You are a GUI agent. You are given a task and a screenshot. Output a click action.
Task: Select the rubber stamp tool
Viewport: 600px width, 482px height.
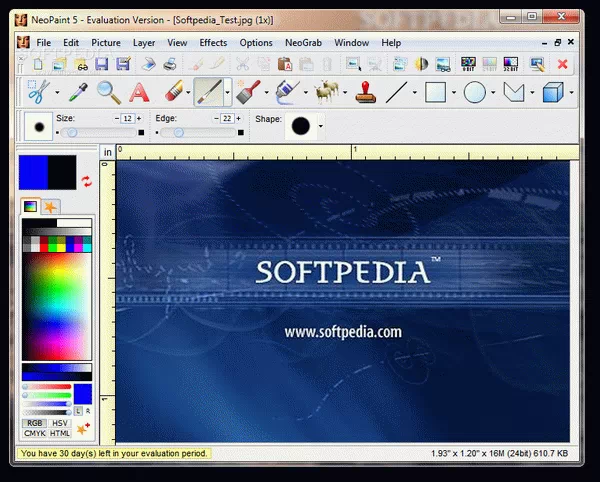click(365, 92)
